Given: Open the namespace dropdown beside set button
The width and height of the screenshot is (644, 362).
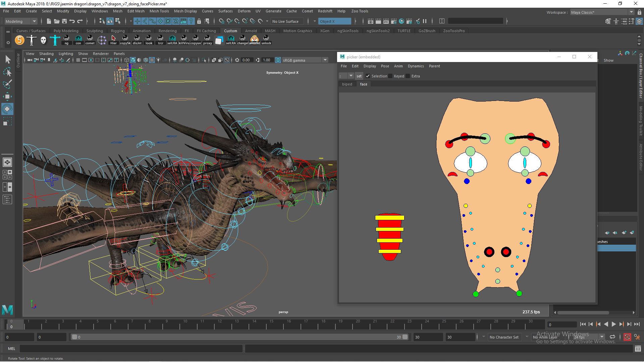Looking at the screenshot, I should 351,76.
